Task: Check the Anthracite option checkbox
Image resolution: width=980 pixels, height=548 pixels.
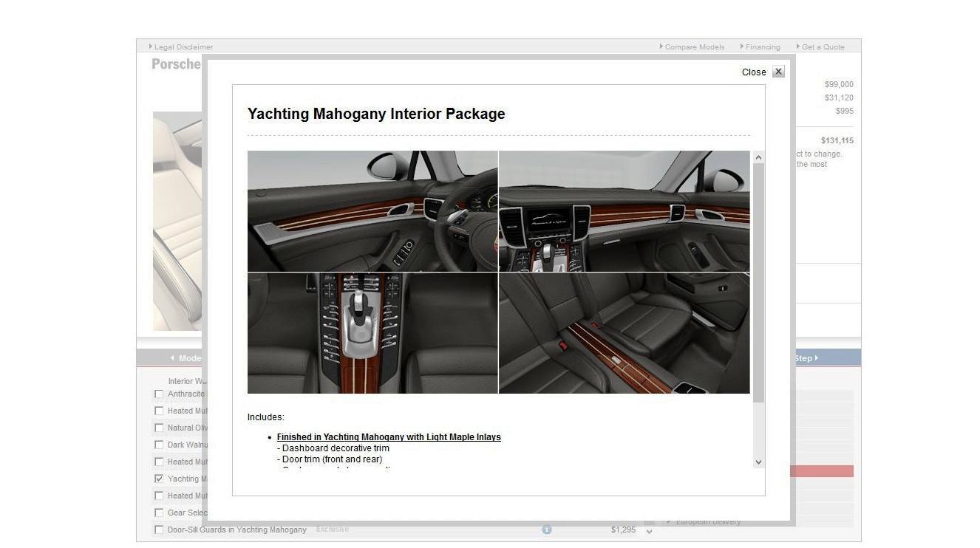Action: click(159, 394)
